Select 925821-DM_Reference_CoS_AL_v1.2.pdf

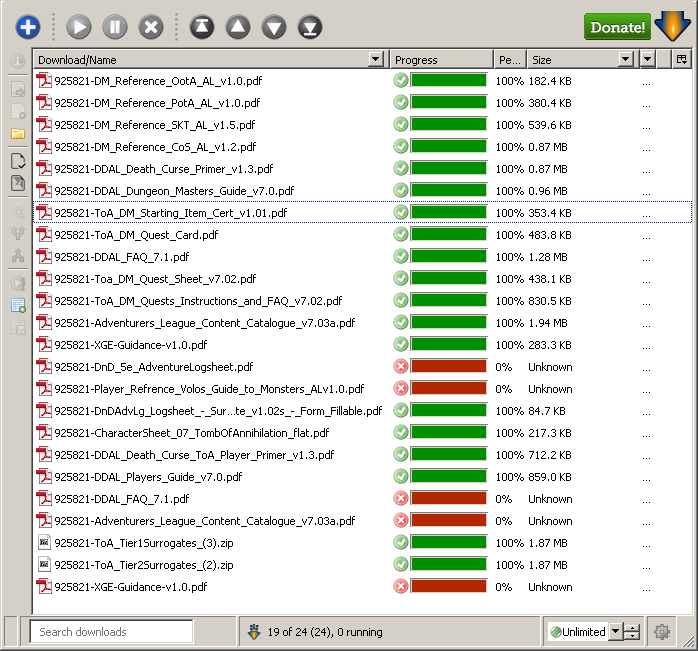pyautogui.click(x=362, y=147)
